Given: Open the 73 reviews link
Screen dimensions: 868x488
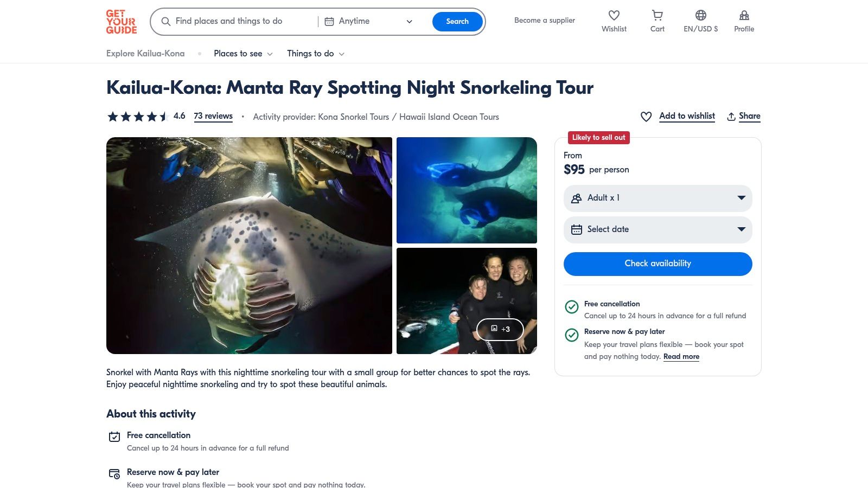Looking at the screenshot, I should point(213,116).
